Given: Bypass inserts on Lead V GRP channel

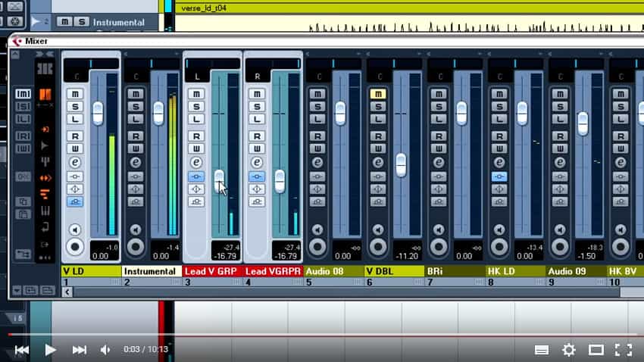Looking at the screenshot, I should [x=196, y=177].
